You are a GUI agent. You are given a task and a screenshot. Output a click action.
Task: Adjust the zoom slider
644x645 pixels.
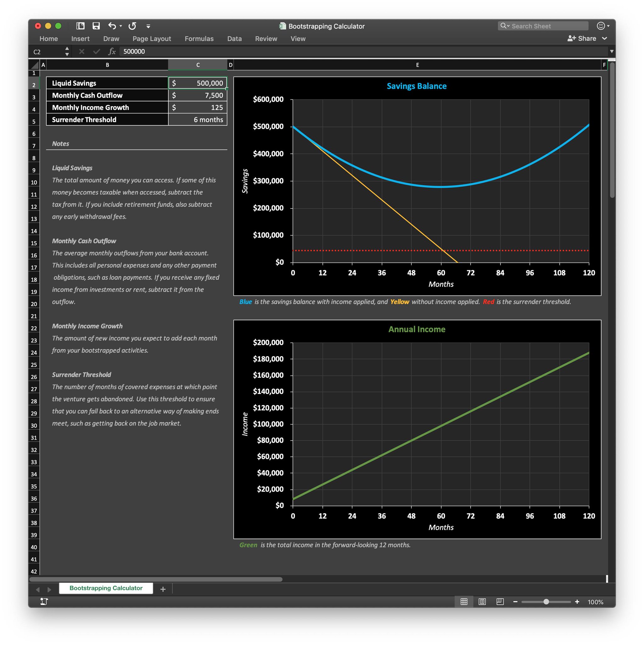(546, 602)
